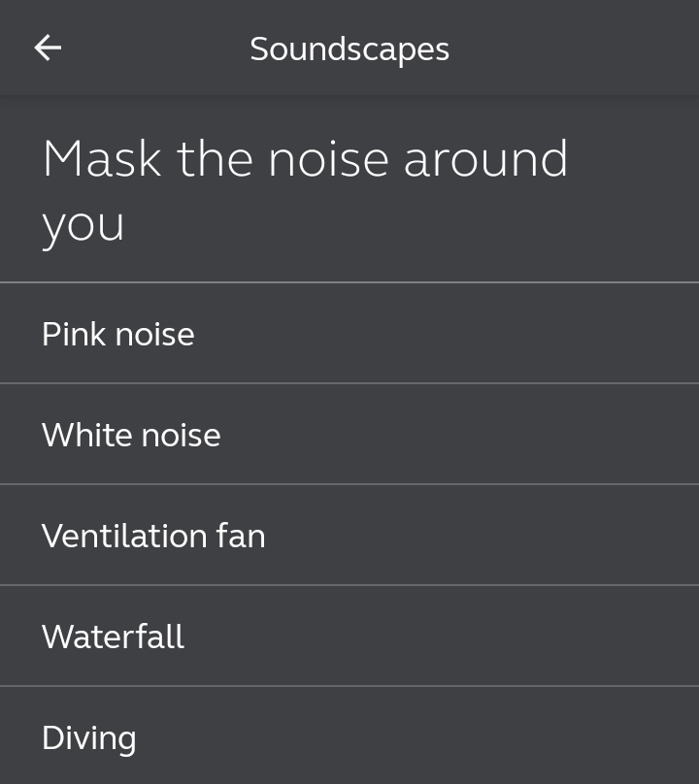Activate Pink noise masking sound
699x784 pixels.
pos(349,334)
